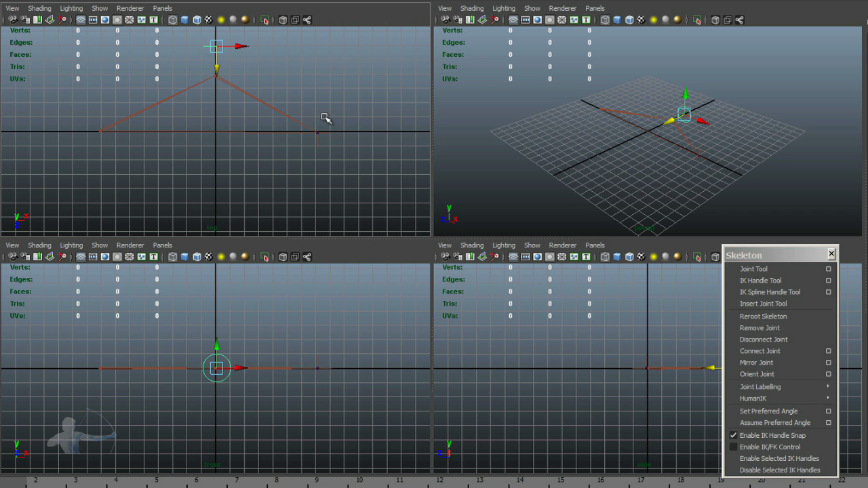Click frame 10 on the time slider
The image size is (868, 488).
click(359, 480)
